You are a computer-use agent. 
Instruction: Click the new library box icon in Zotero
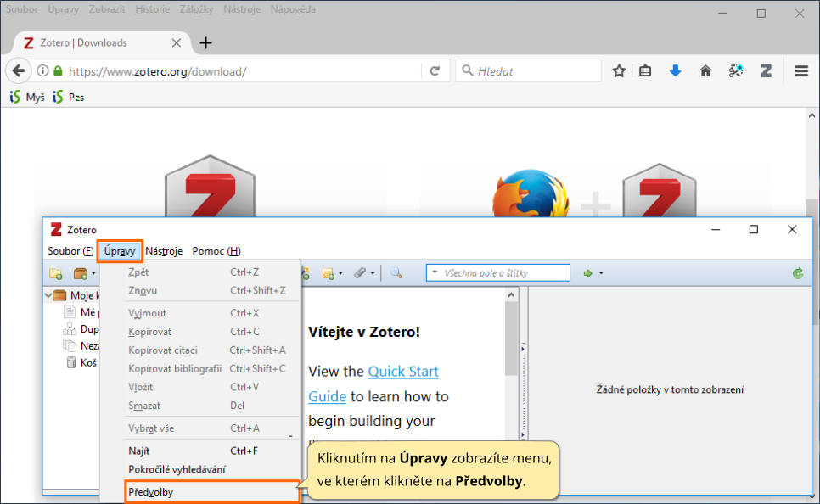tap(81, 273)
